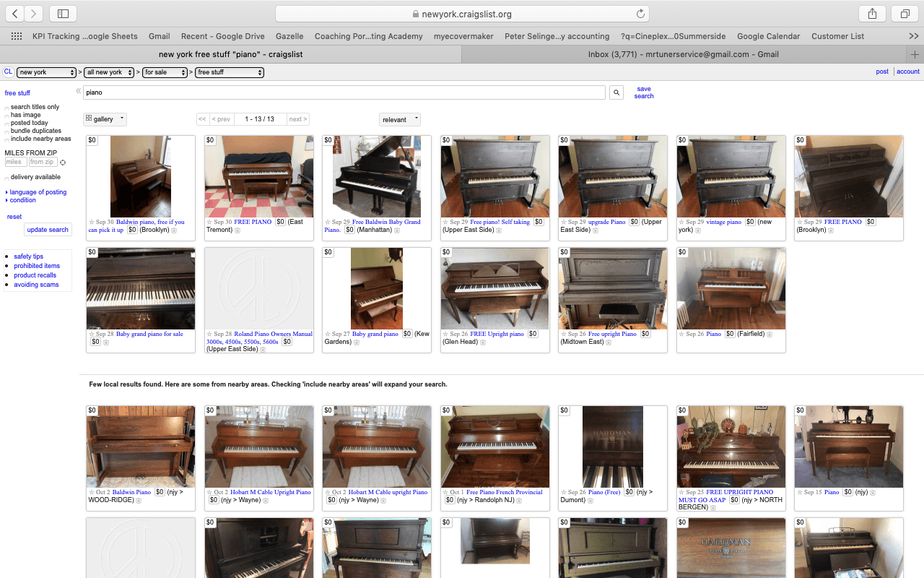The height and width of the screenshot is (578, 924).
Task: Enable bundle duplicates option
Action: click(7, 131)
